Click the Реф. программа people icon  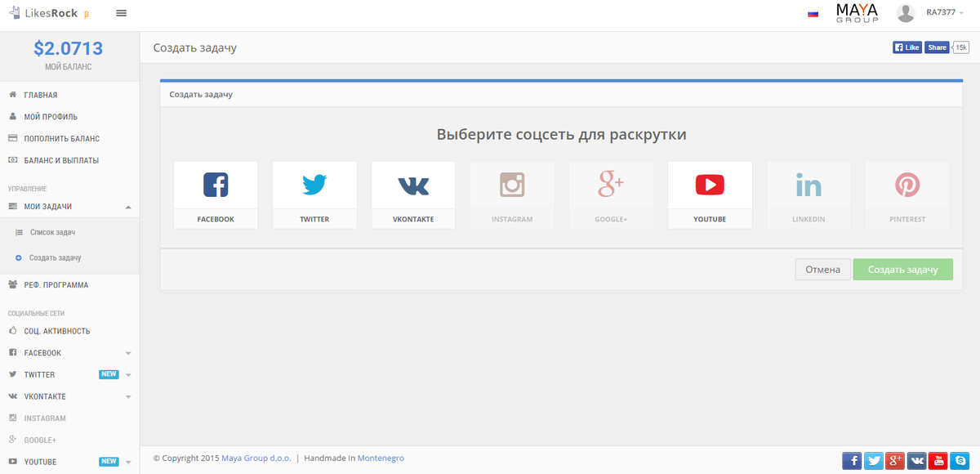[12, 285]
